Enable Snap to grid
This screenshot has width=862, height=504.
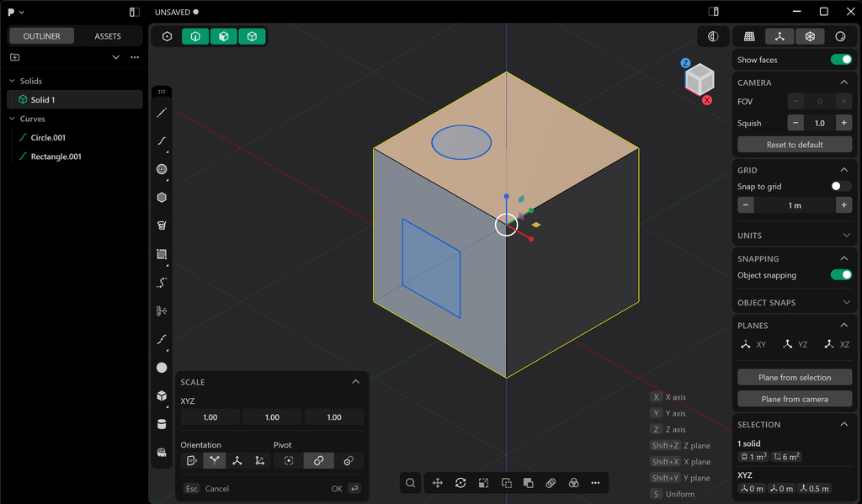click(x=838, y=185)
